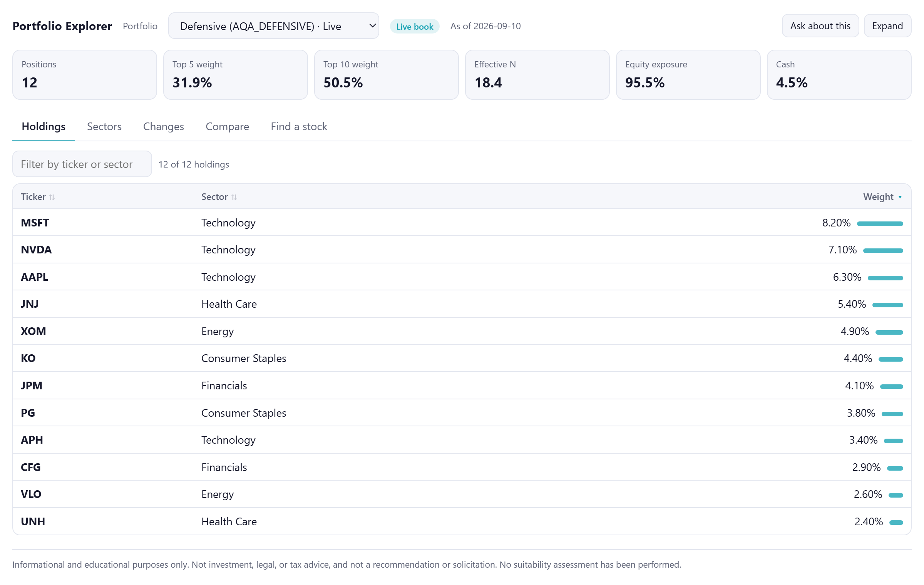The image size is (924, 585).
Task: Click the PG ticker cell
Action: [28, 413]
